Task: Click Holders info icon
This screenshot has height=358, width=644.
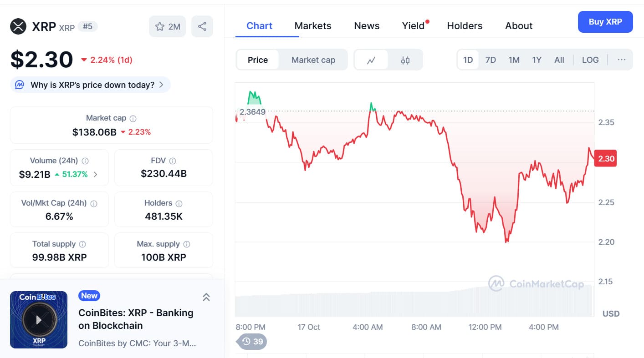Action: pyautogui.click(x=179, y=203)
